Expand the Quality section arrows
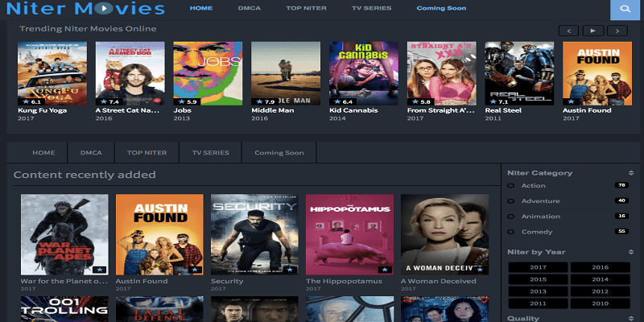The image size is (644, 322). coord(631,318)
